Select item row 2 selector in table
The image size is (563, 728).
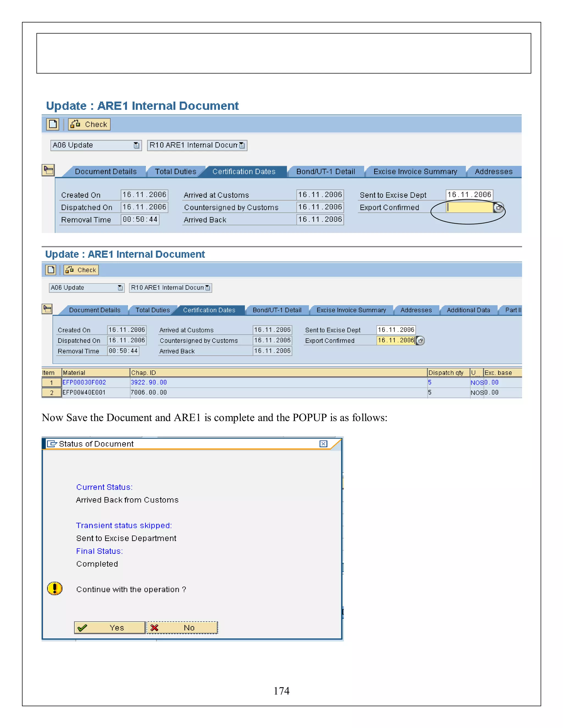click(51, 393)
